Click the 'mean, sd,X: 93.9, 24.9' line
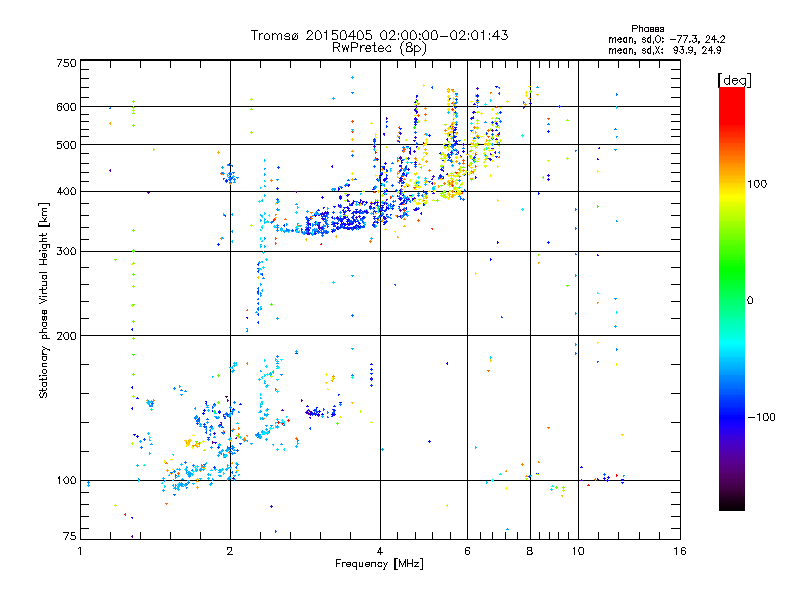 (x=664, y=50)
